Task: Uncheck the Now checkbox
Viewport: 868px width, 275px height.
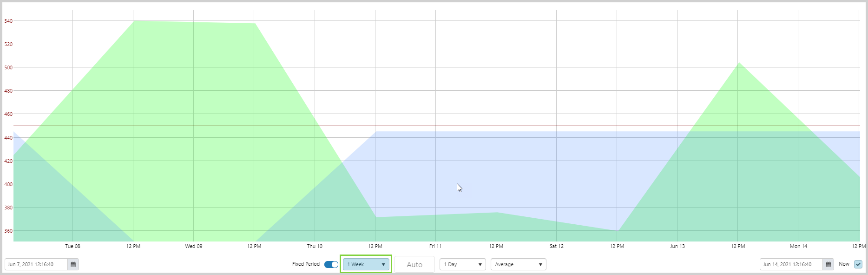Action: click(x=858, y=264)
